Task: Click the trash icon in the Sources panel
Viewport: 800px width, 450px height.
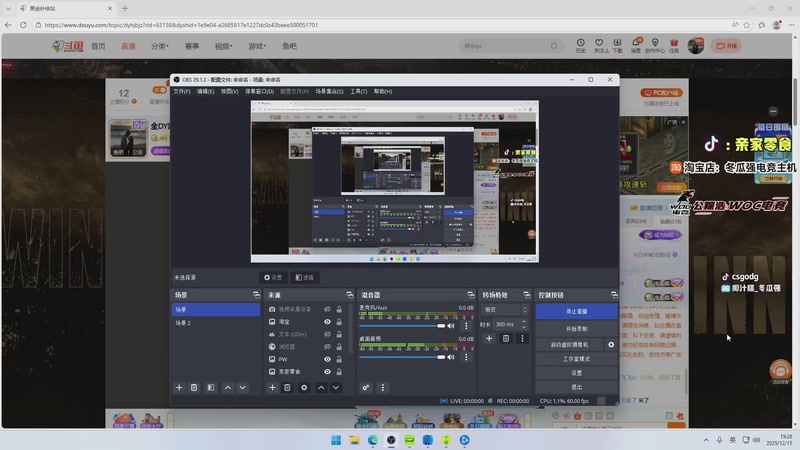Action: tap(287, 387)
